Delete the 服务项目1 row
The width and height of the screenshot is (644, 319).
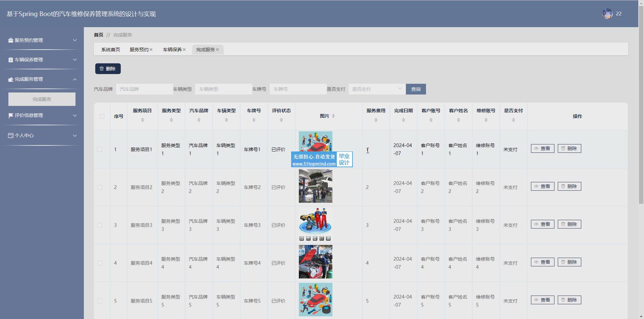coord(570,148)
